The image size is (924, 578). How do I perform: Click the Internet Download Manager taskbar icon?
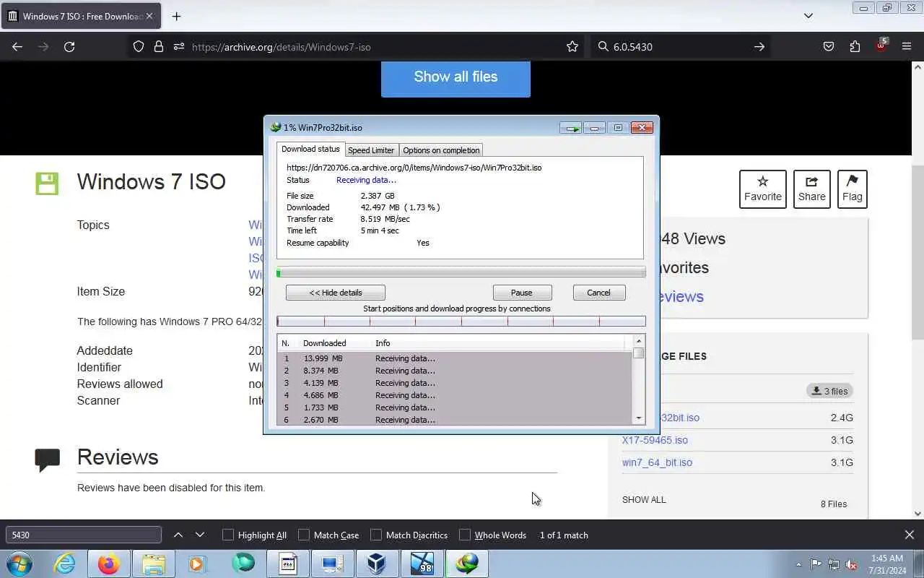(467, 564)
